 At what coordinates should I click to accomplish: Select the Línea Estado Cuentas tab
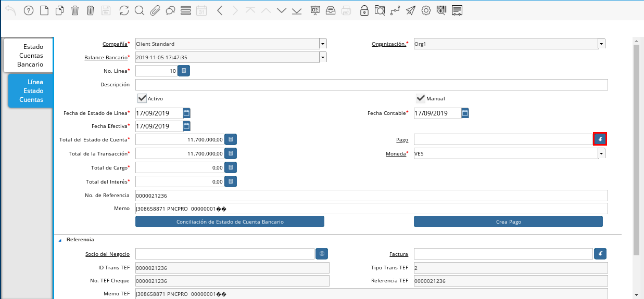tap(32, 90)
